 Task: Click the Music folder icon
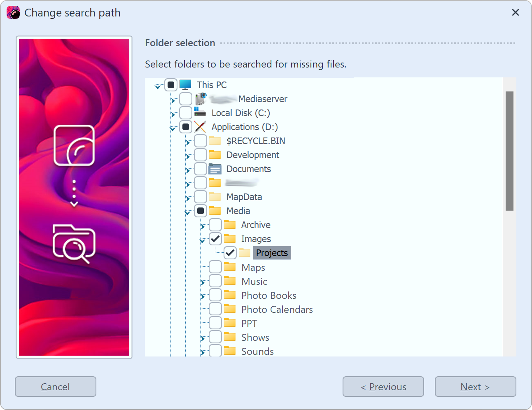(230, 281)
